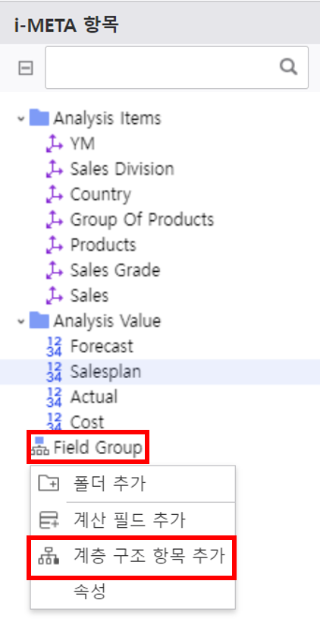Screen dimensions: 320x644
Task: Collapse the Analysis Items folder arrow
Action: [20, 118]
